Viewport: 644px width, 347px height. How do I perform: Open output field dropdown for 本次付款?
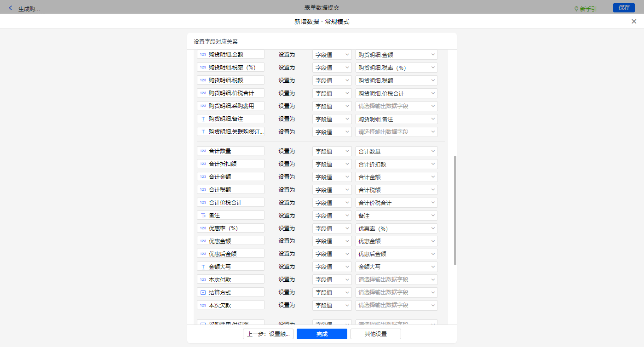pyautogui.click(x=396, y=279)
